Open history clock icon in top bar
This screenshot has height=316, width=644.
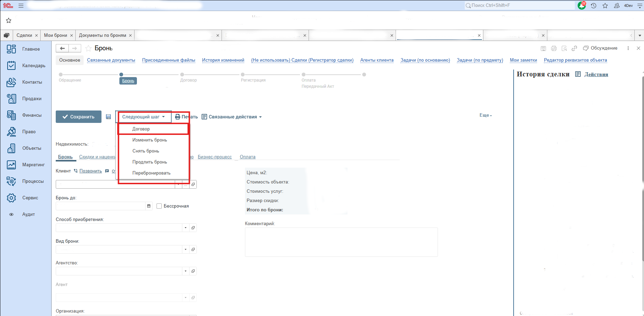[x=593, y=6]
